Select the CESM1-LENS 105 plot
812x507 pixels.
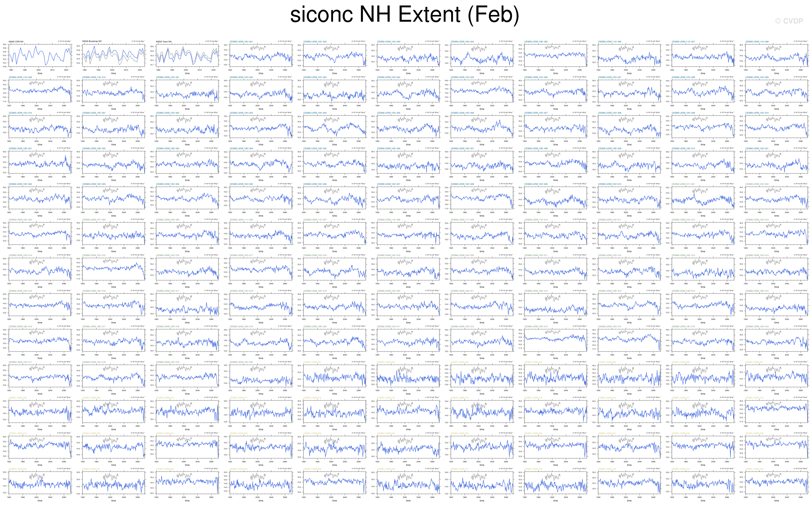pos(777,482)
